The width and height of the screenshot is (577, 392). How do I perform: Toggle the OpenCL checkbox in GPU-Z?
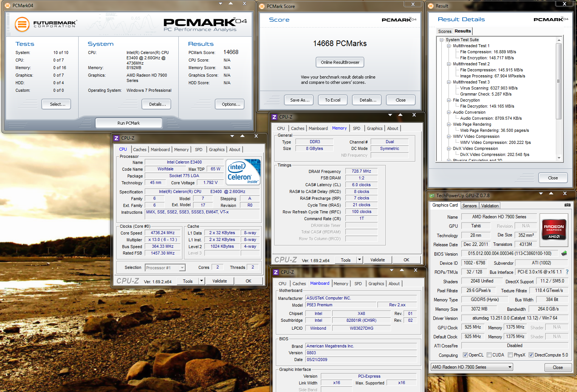[x=465, y=355]
